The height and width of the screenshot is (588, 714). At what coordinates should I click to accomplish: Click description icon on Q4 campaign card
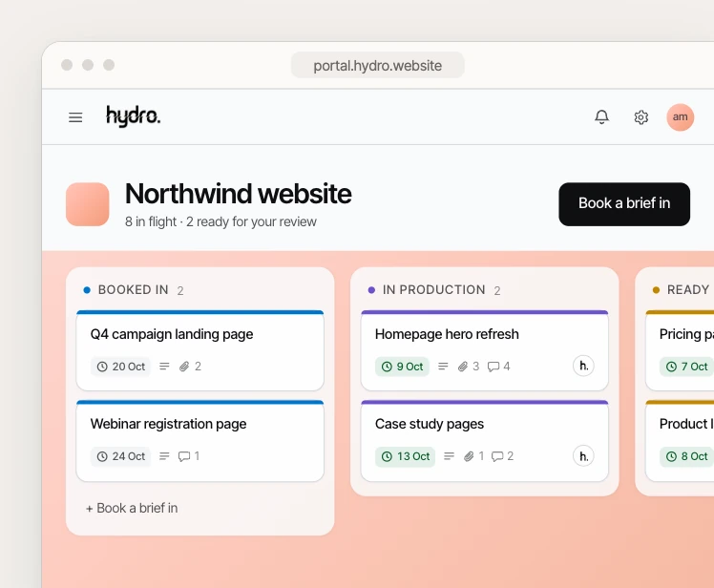[164, 367]
